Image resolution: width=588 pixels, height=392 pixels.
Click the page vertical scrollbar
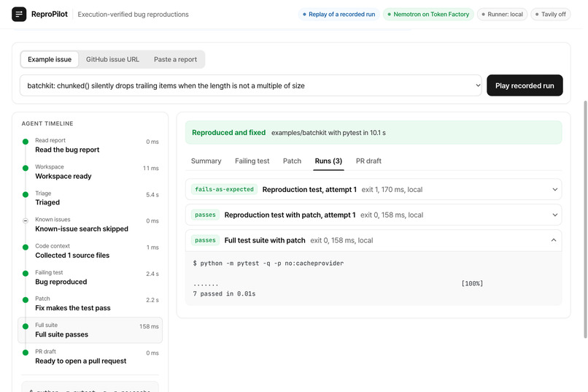coord(585,220)
